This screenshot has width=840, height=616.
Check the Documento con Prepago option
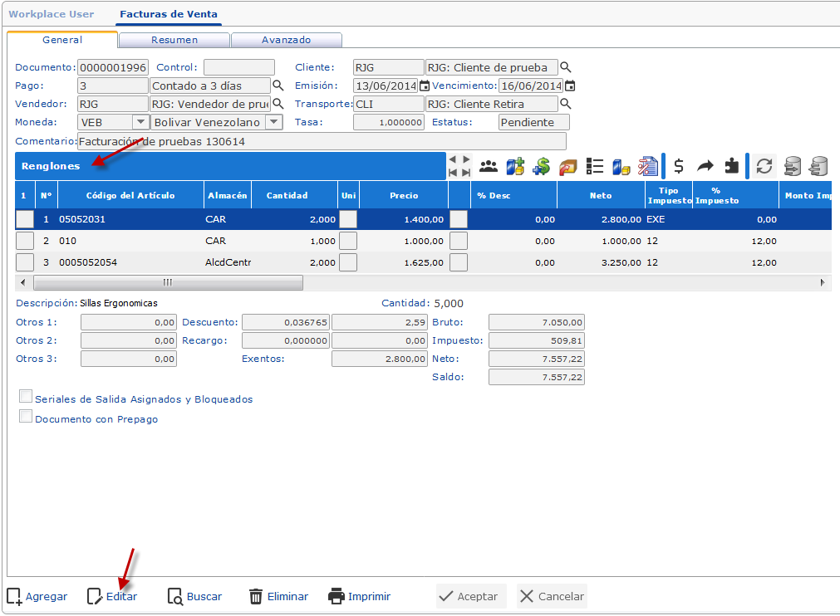point(24,417)
